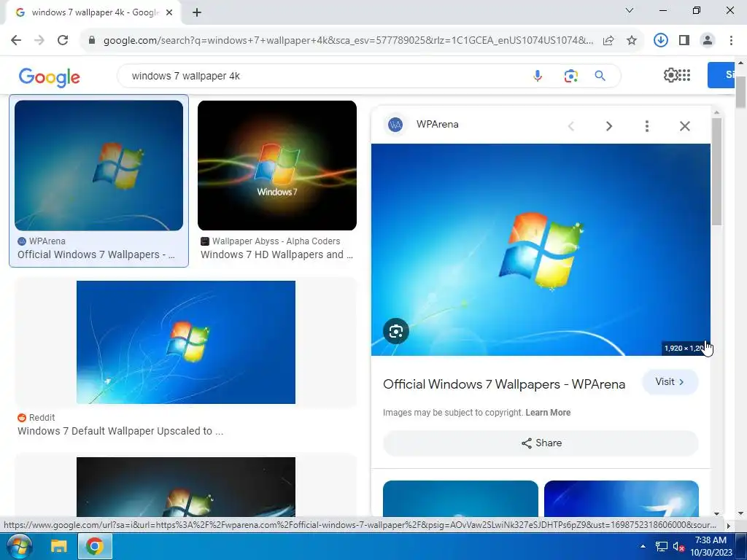
Task: Open Google quick settings gear
Action: 670,75
